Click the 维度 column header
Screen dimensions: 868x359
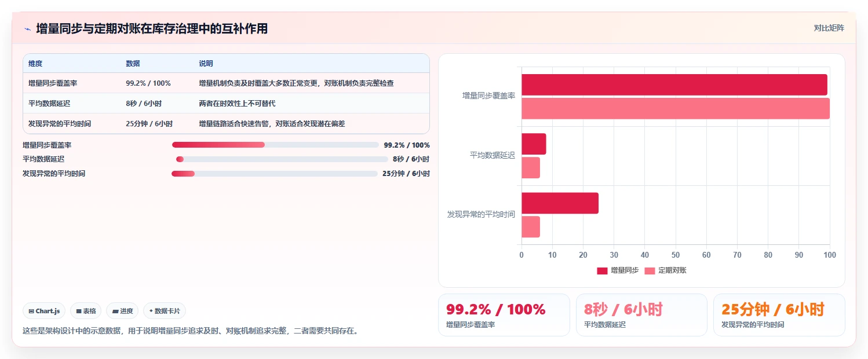coord(35,64)
